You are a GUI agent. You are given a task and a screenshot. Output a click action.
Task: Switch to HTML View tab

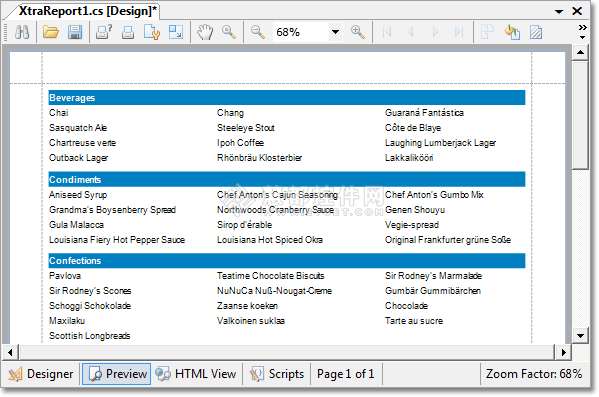point(196,374)
